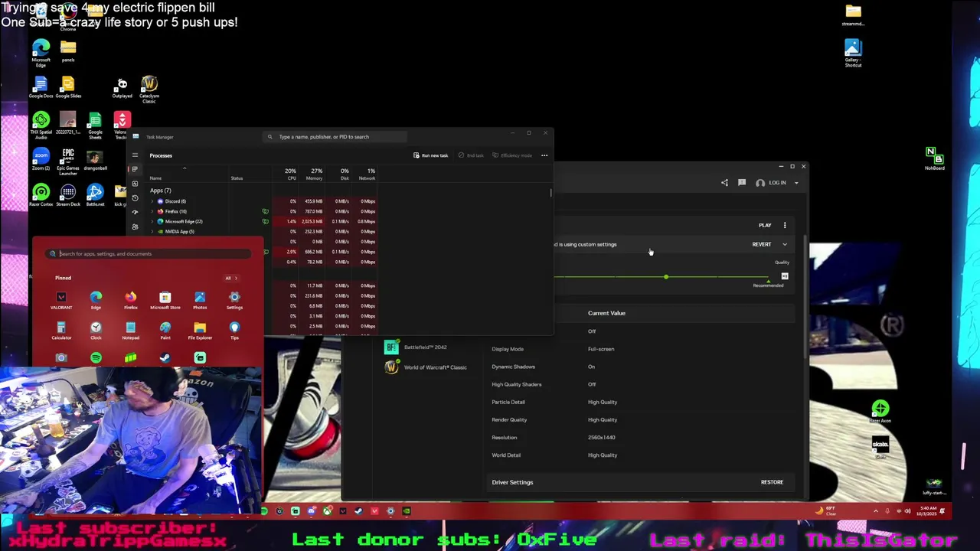Click Resolution value 2560x1440
980x551 pixels.
click(x=602, y=438)
